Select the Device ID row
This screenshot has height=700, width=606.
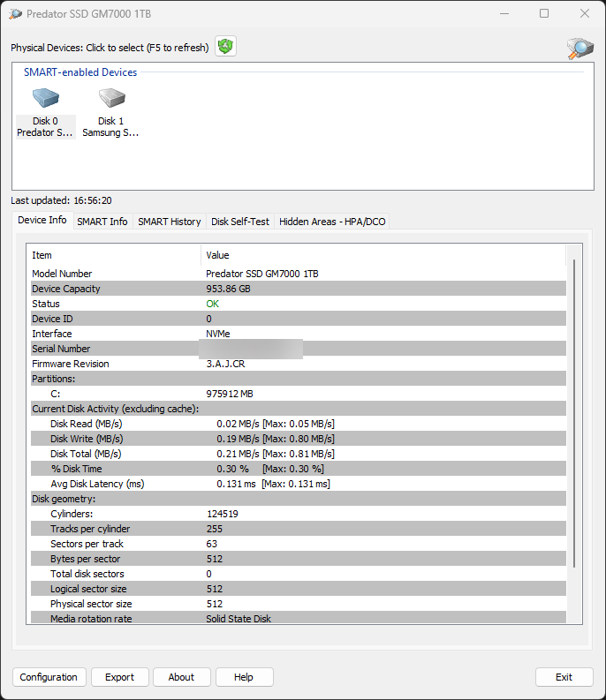[298, 319]
